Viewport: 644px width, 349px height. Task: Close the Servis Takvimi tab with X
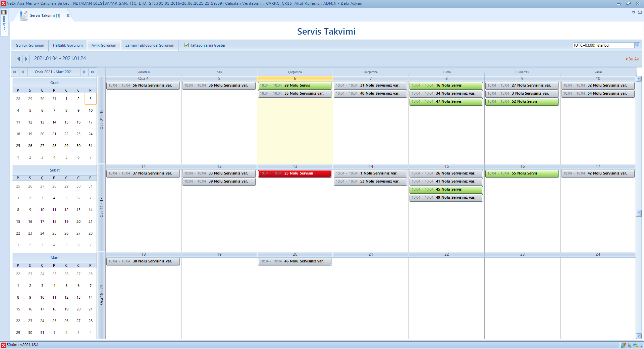pos(68,15)
